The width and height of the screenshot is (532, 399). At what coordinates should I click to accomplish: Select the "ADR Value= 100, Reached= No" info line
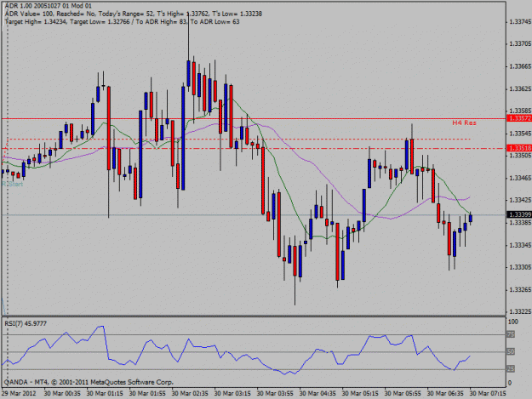coord(134,14)
